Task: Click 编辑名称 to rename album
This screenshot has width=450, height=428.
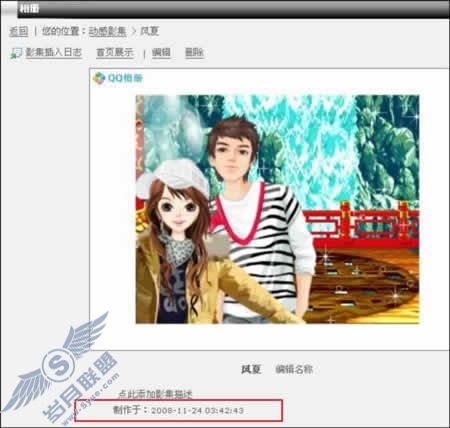Action: 294,369
